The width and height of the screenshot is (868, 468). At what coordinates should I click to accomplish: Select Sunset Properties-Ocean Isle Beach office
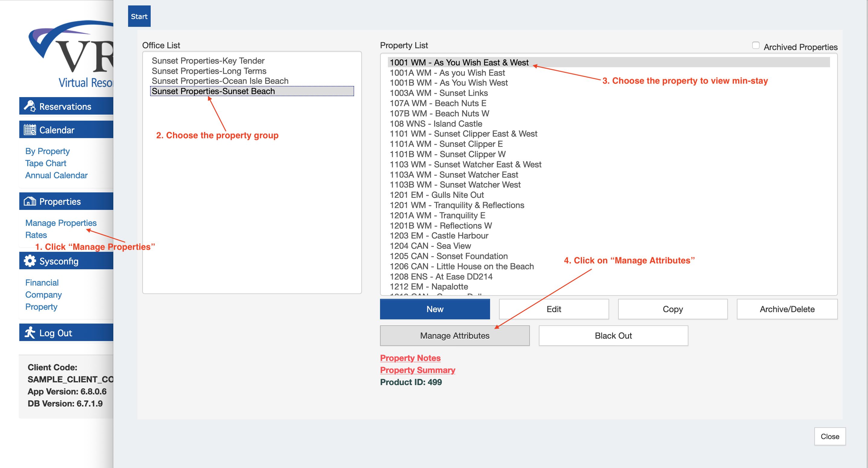pos(220,81)
